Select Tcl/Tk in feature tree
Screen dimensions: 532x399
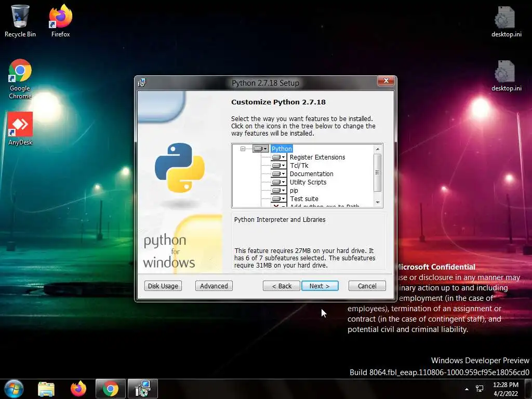[x=299, y=166]
